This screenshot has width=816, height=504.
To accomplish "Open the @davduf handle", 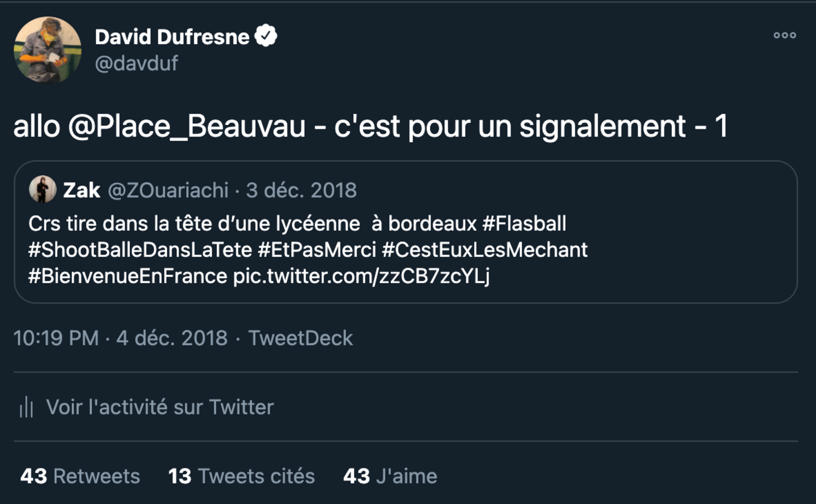I will pos(136,63).
